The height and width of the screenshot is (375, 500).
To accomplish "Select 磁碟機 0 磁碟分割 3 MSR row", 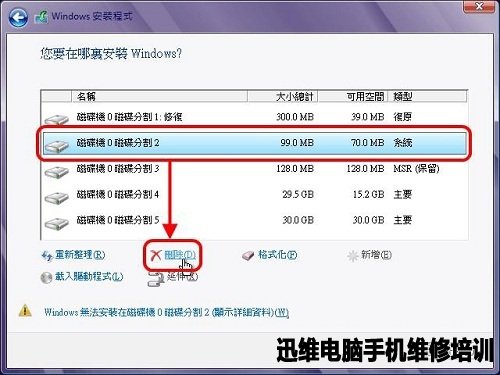I will (x=254, y=169).
